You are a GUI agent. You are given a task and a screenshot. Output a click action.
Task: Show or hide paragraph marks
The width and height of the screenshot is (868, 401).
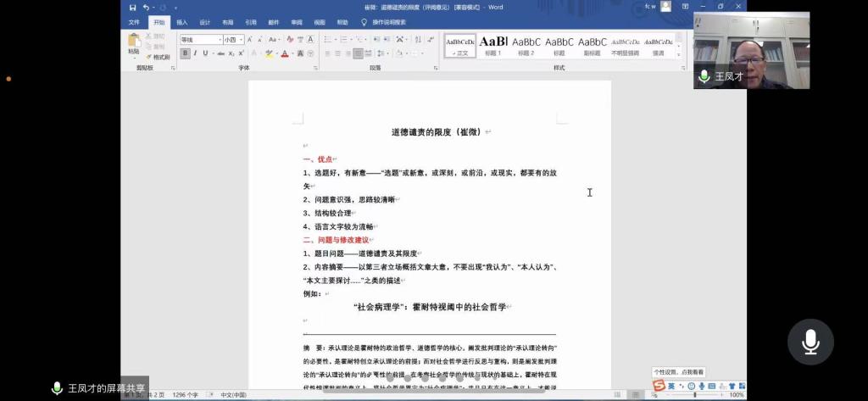(431, 39)
